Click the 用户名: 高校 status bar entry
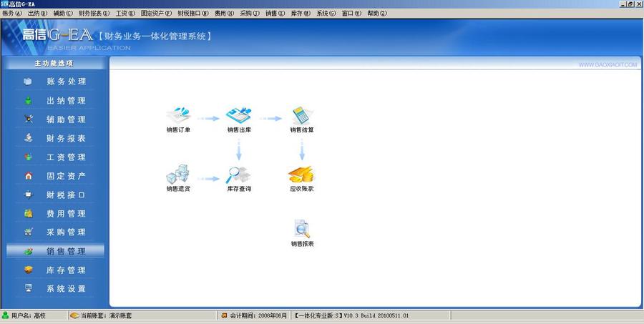Screen dimensions: 644x324 (34, 315)
